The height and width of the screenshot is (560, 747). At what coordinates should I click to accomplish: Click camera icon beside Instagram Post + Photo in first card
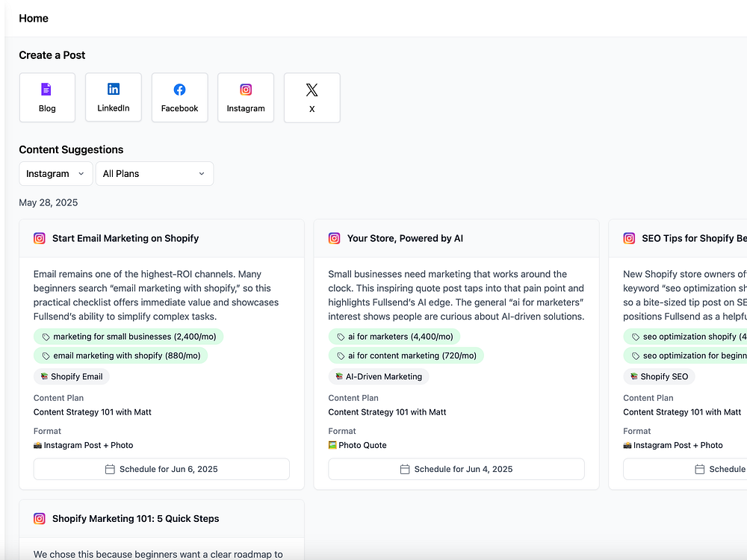(37, 445)
